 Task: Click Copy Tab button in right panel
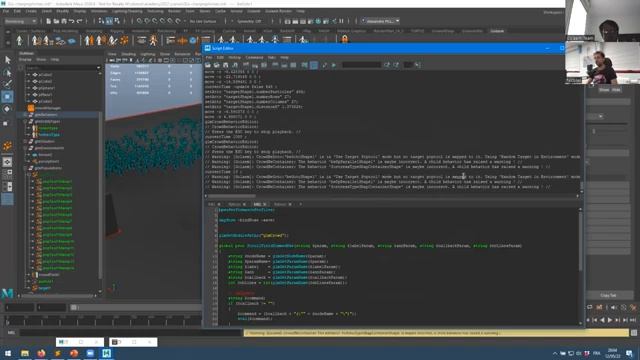pyautogui.click(x=609, y=296)
